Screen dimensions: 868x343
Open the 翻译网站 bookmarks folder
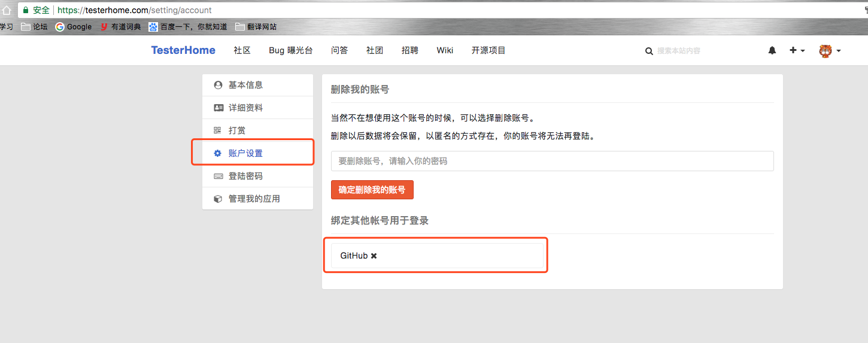[x=256, y=26]
